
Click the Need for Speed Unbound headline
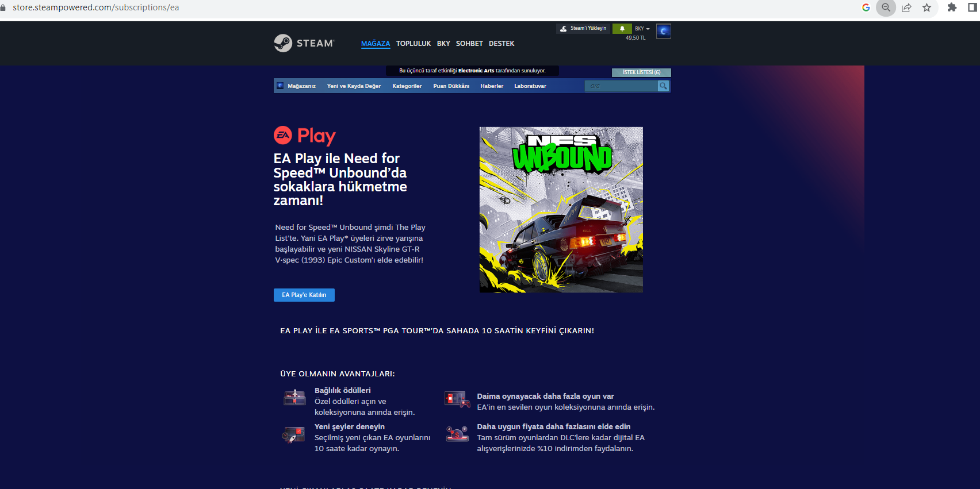point(340,179)
